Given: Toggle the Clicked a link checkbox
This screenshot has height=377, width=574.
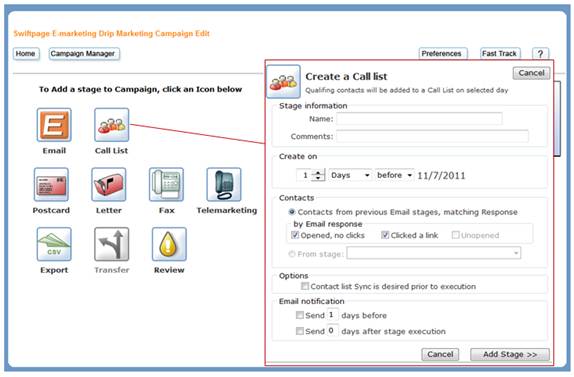Looking at the screenshot, I should click(385, 235).
